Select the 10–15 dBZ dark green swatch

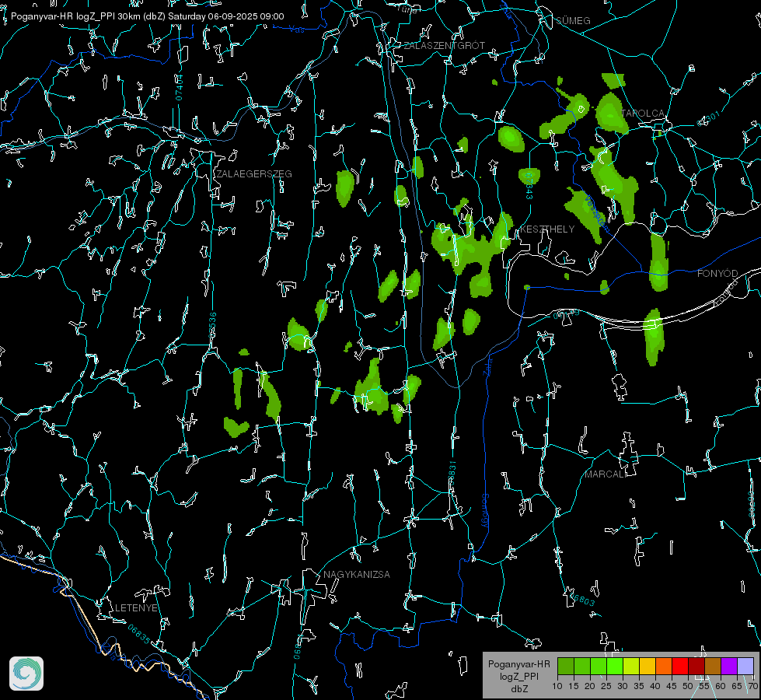(566, 666)
